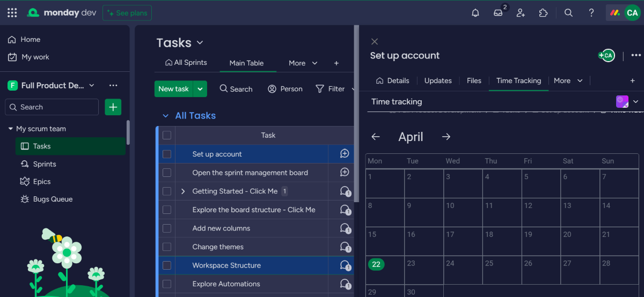Click the top bar search magnifier
This screenshot has height=297, width=644.
coord(568,13)
